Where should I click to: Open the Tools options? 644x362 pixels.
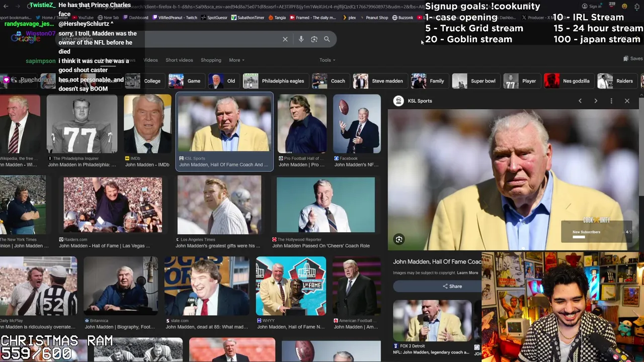pos(327,60)
